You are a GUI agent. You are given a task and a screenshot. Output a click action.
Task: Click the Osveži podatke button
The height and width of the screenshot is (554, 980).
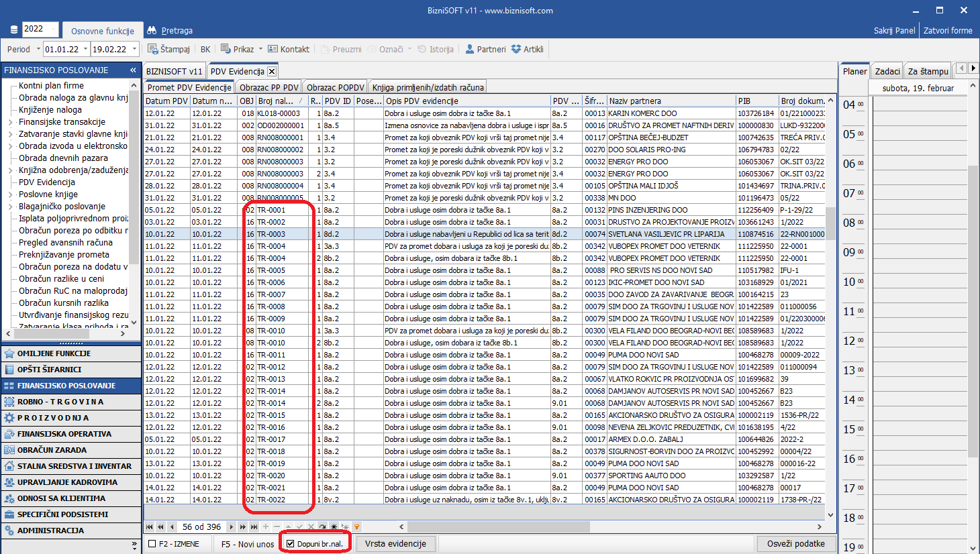coord(795,543)
